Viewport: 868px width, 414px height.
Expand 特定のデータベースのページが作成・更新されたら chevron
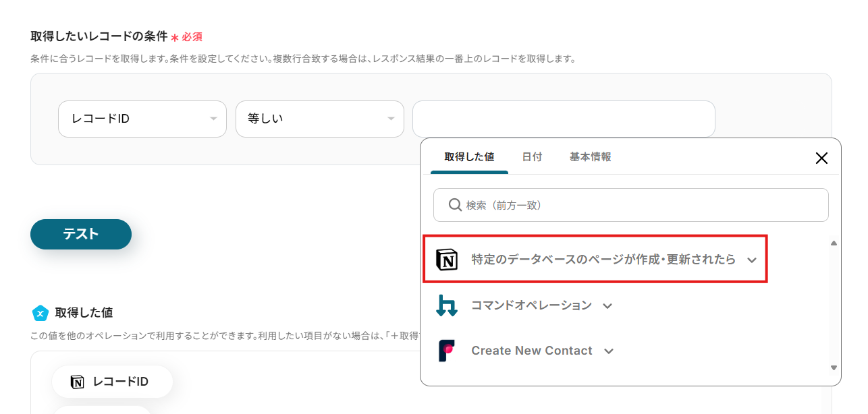pos(752,260)
